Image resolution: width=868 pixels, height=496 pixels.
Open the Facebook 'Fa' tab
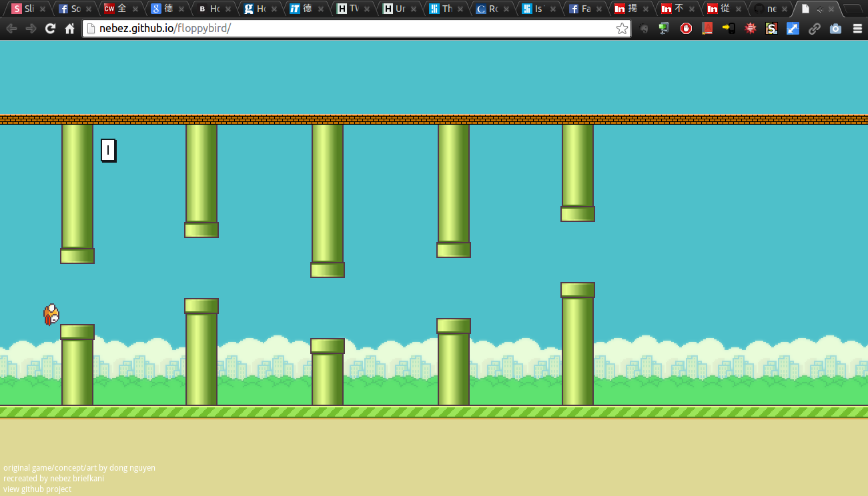[x=586, y=9]
